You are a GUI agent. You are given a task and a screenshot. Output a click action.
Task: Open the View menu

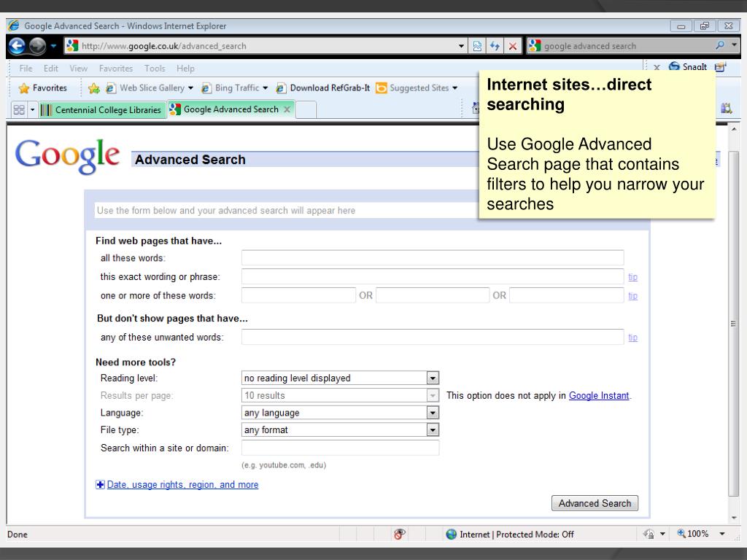(x=79, y=69)
